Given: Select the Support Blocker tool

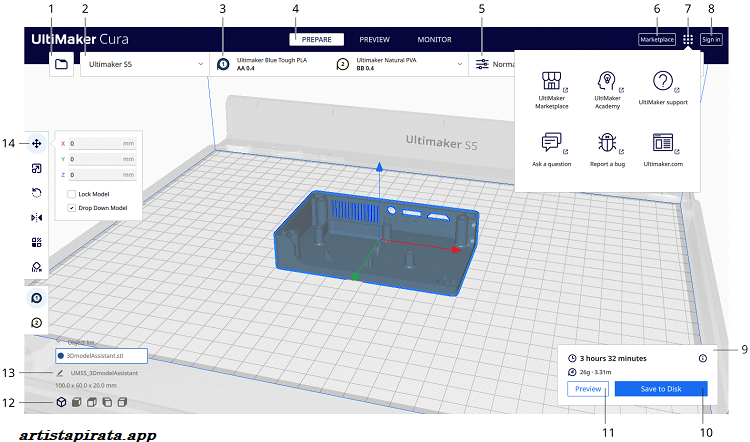Looking at the screenshot, I should coord(36,266).
